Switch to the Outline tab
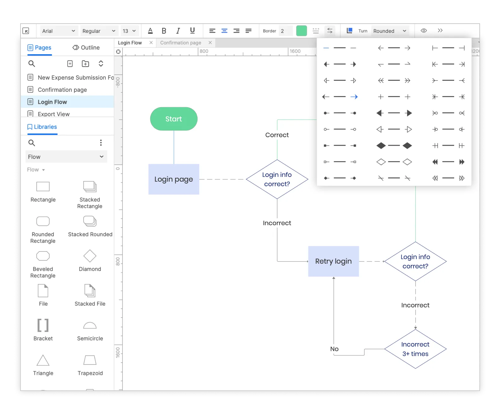Image resolution: width=504 pixels, height=420 pixels. (x=86, y=48)
